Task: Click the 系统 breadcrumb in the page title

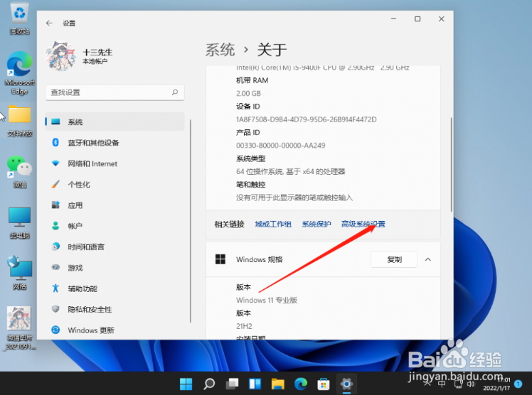Action: point(220,50)
